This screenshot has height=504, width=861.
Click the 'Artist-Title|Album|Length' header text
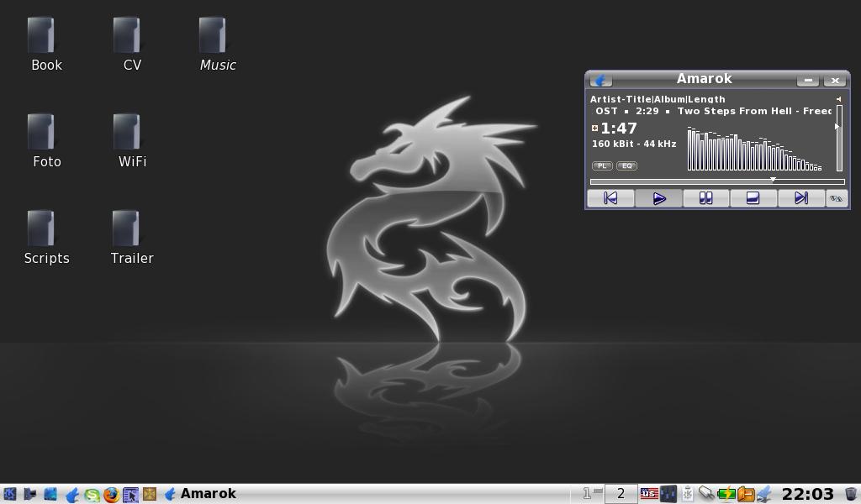[658, 99]
